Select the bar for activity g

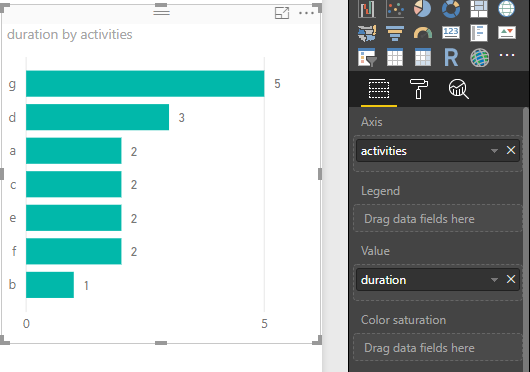coord(145,83)
